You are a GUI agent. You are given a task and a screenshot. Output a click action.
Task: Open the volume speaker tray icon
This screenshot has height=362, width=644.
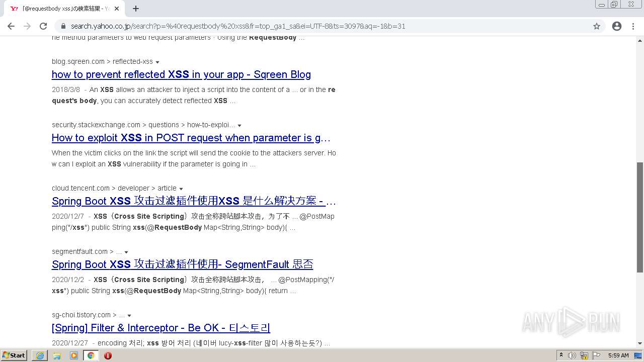pos(572,355)
